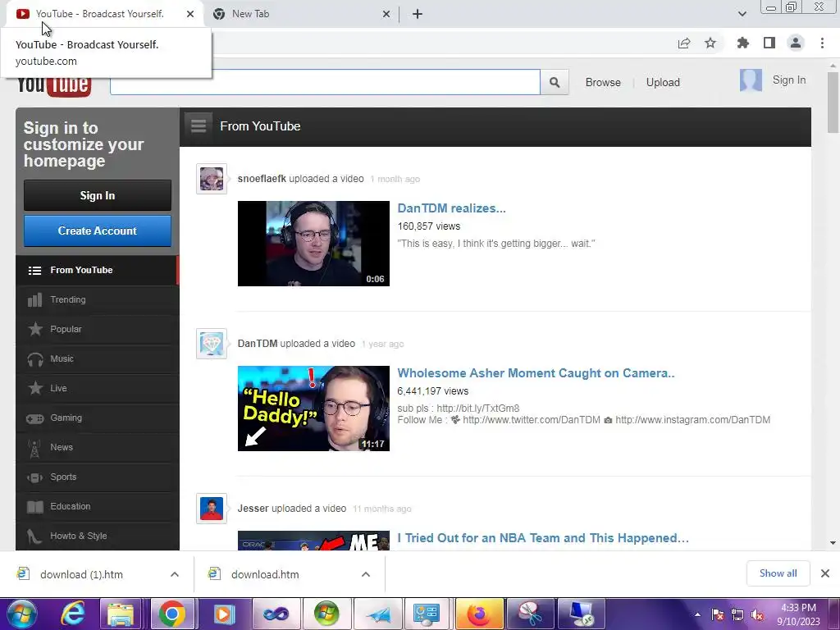Click the search magnifier button
The height and width of the screenshot is (630, 840).
(x=555, y=82)
